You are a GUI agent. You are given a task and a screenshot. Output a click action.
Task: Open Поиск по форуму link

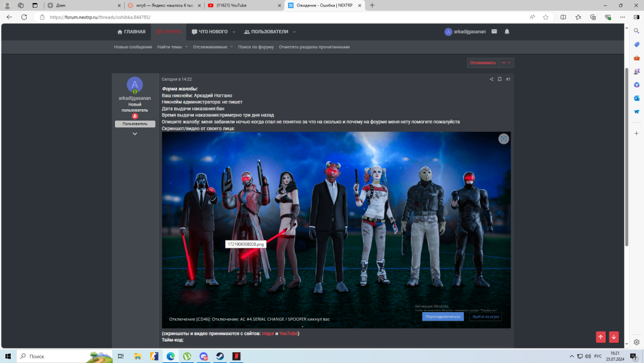256,47
